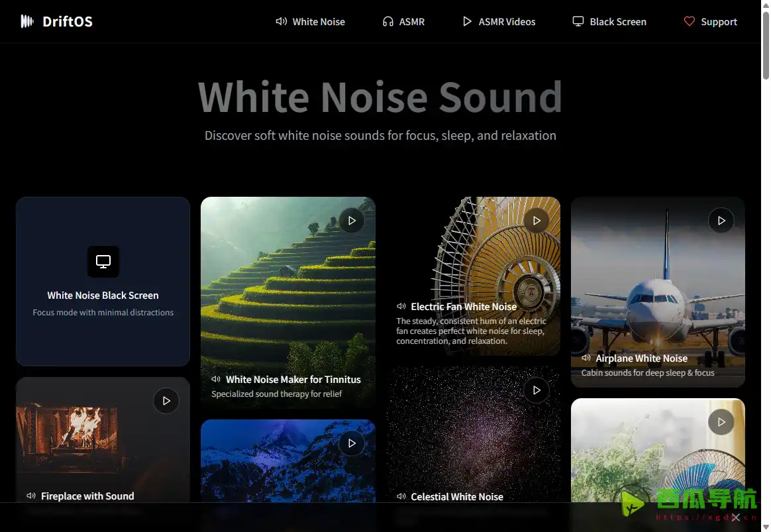Viewport: 771px width, 532px height.
Task: Play the blue desk fan sound card
Action: (721, 422)
